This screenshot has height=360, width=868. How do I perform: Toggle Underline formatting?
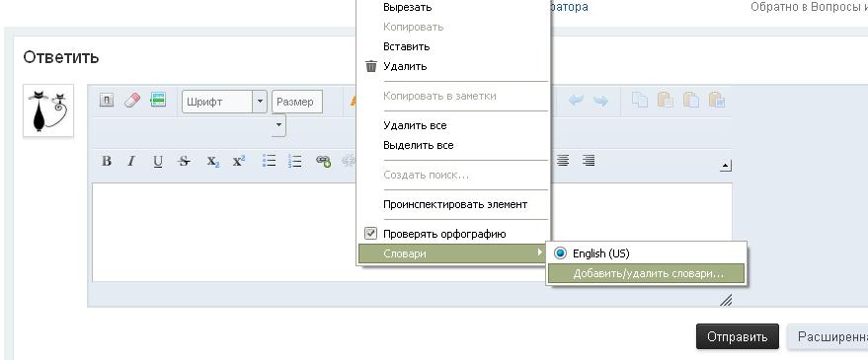tap(158, 161)
